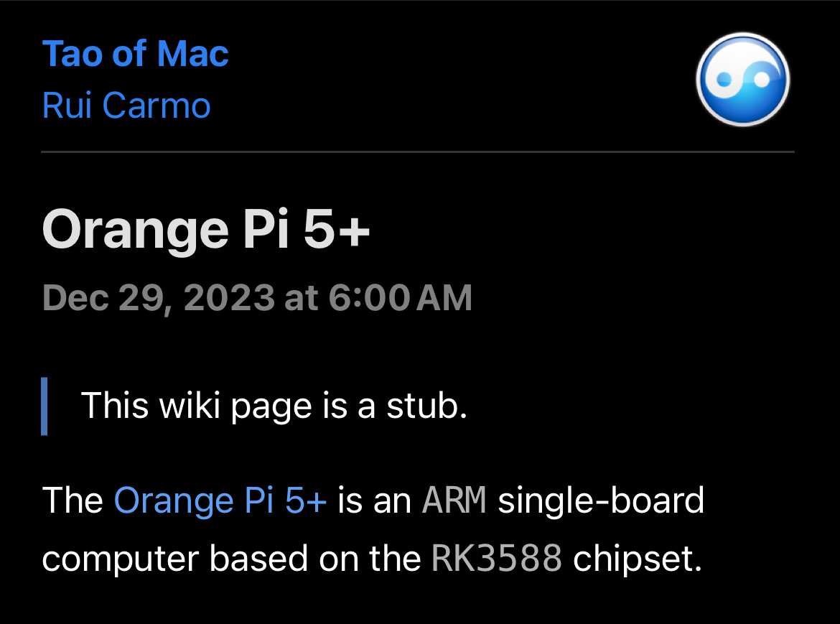
Task: Open the Tao of Mac feed link
Action: (136, 54)
